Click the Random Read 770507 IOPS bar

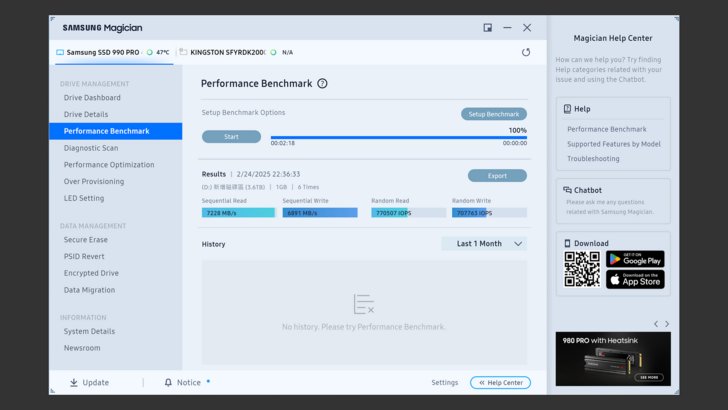tap(409, 213)
